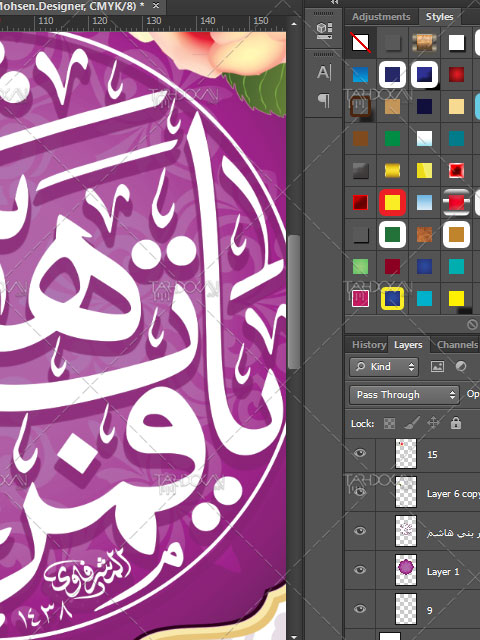Viewport: 480px width, 640px height.
Task: Filter layers by pixel layers icon
Action: coord(437,367)
